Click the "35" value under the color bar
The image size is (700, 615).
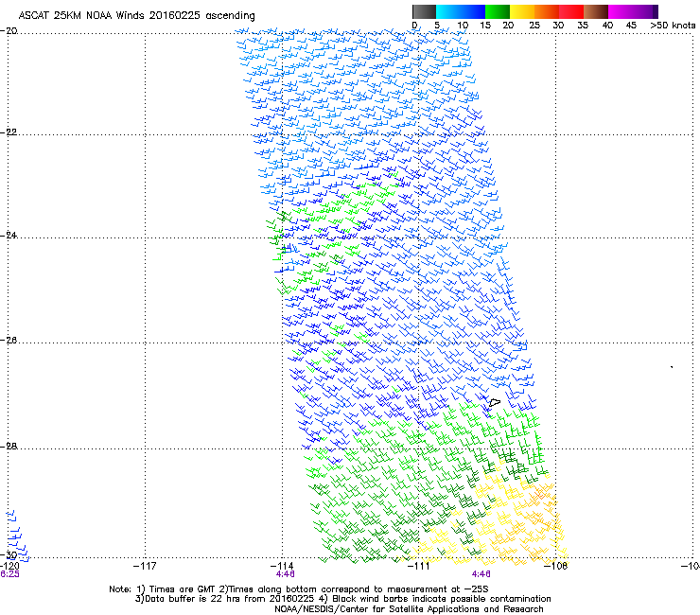pyautogui.click(x=583, y=26)
